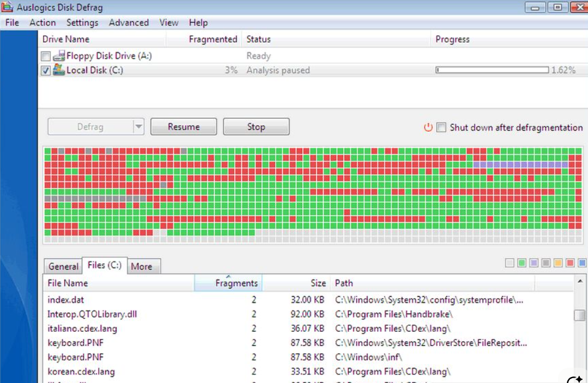Image resolution: width=588 pixels, height=383 pixels.
Task: Click the Stop button
Action: [x=256, y=126]
